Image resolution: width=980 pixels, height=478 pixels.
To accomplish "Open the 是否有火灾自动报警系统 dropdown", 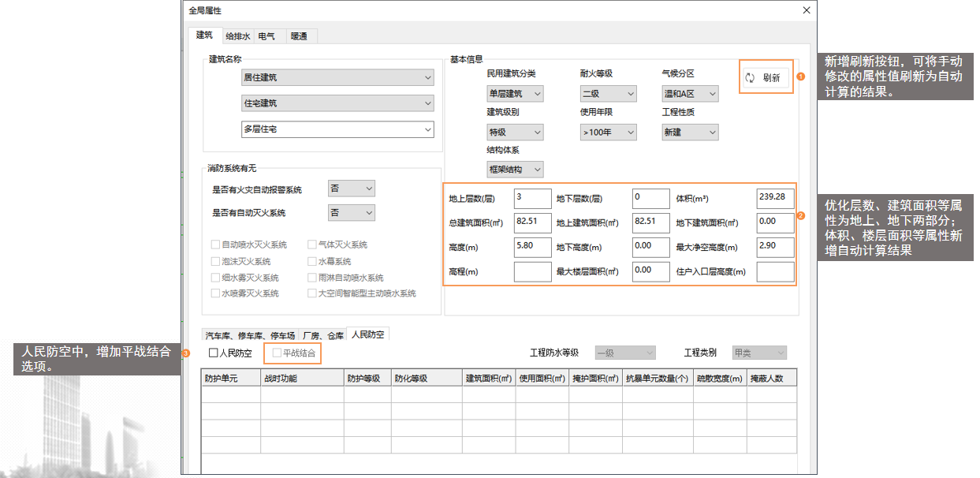I will 352,189.
